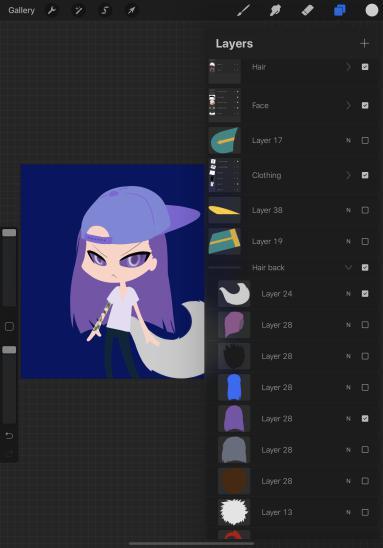Tap the brush size slider handle

click(x=9, y=232)
